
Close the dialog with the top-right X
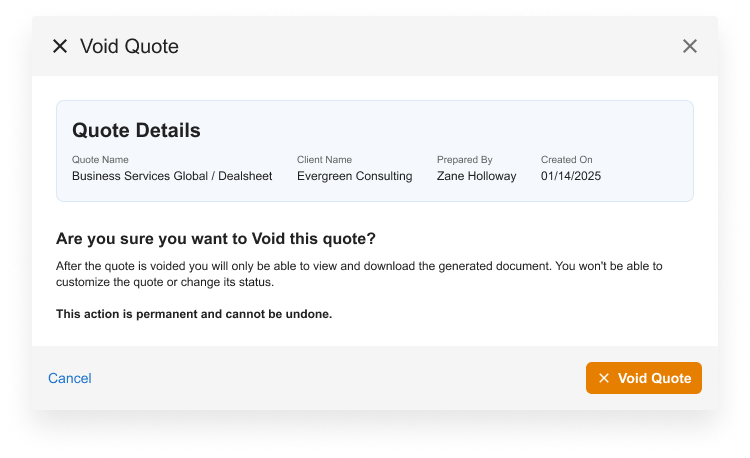[689, 46]
